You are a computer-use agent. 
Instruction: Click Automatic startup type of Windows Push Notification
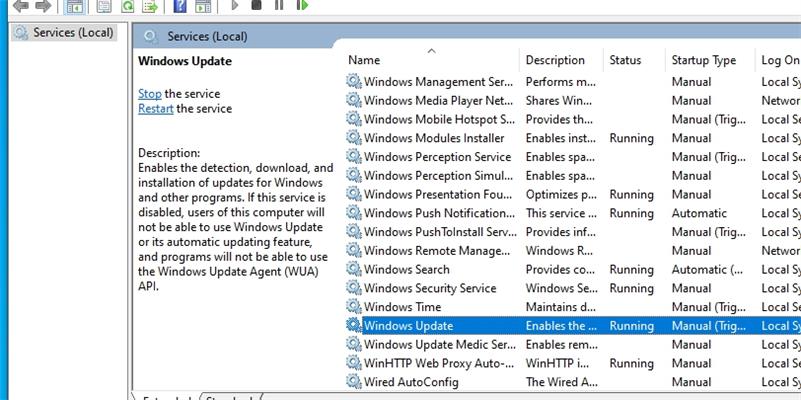pos(699,214)
